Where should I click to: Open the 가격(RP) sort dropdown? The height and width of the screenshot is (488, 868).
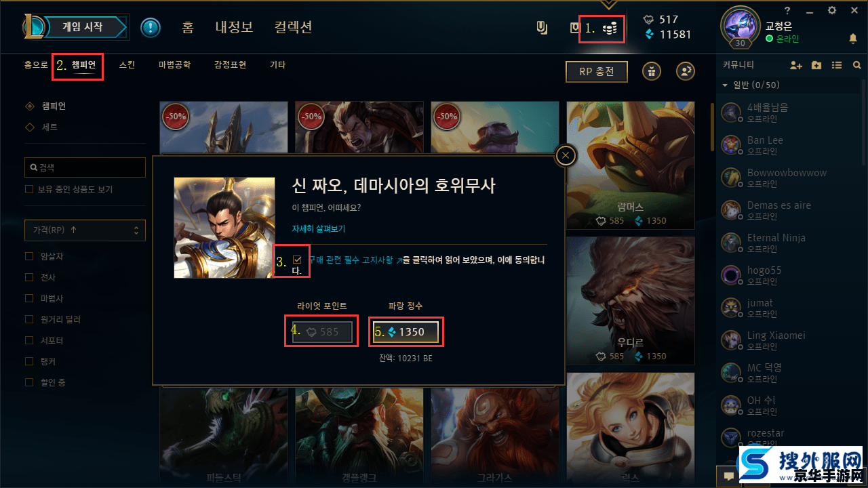point(85,230)
